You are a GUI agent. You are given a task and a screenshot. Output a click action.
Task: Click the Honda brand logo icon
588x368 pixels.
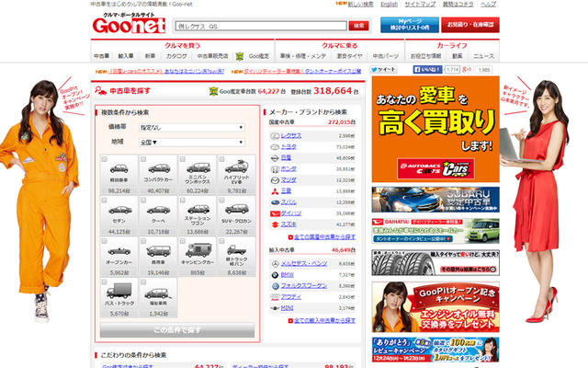pyautogui.click(x=276, y=169)
